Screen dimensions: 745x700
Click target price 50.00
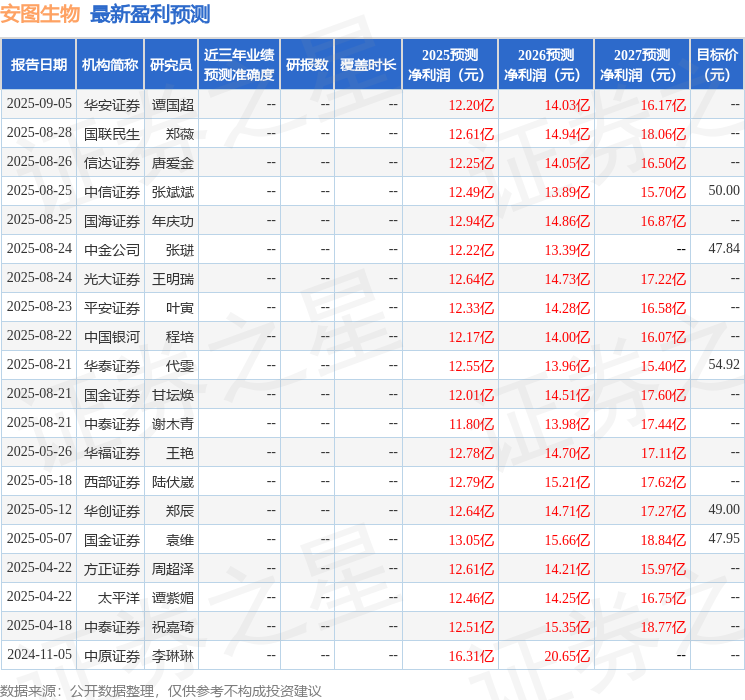[x=724, y=191]
